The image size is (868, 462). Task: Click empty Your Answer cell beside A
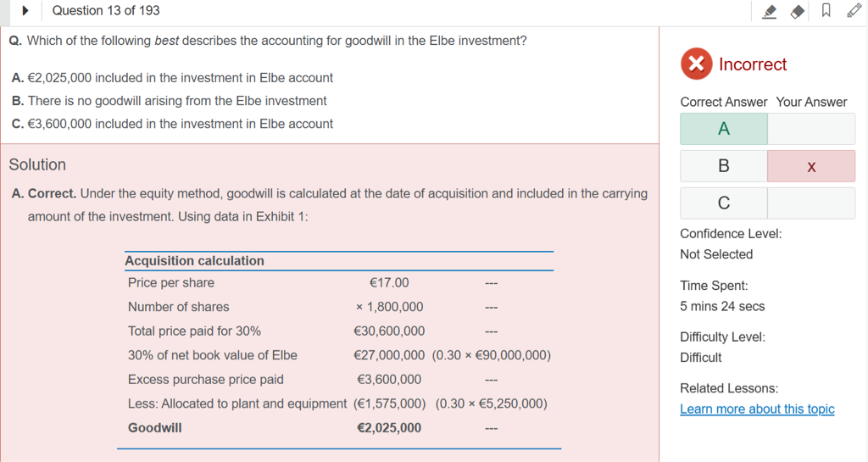[x=811, y=129]
